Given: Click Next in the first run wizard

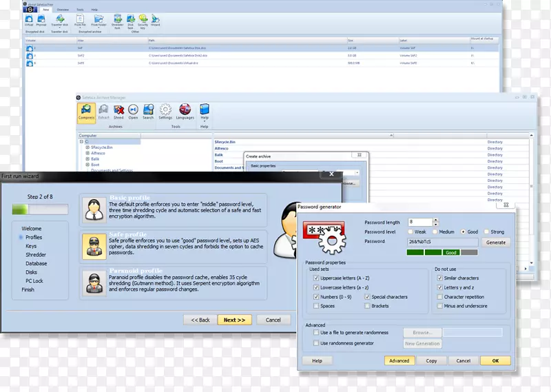Looking at the screenshot, I should 234,320.
